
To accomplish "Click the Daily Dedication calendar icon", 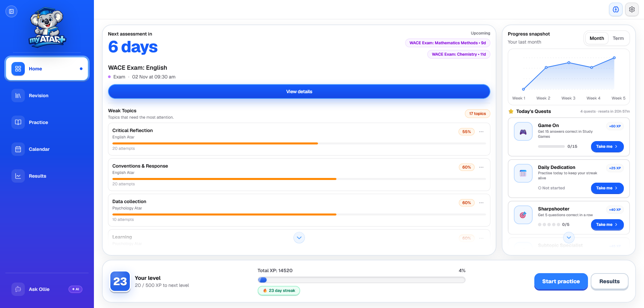I will pyautogui.click(x=523, y=173).
